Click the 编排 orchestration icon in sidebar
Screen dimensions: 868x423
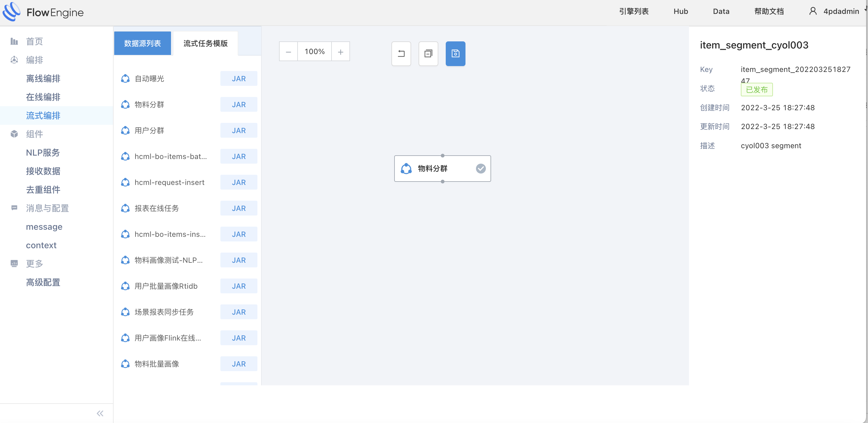coord(14,60)
